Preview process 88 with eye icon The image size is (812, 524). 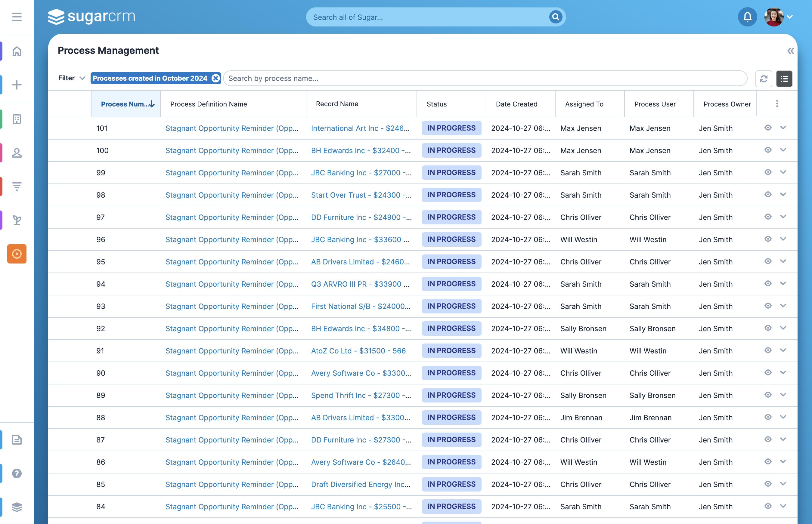[x=768, y=417]
